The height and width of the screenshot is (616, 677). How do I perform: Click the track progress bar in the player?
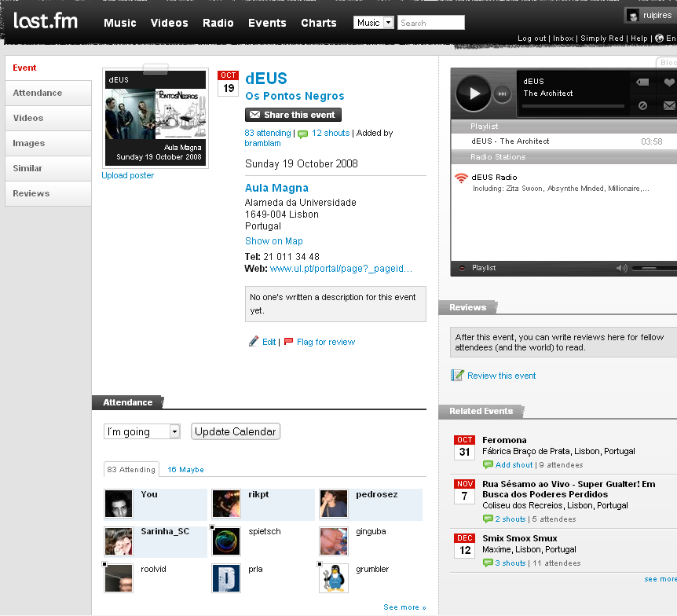pyautogui.click(x=573, y=106)
